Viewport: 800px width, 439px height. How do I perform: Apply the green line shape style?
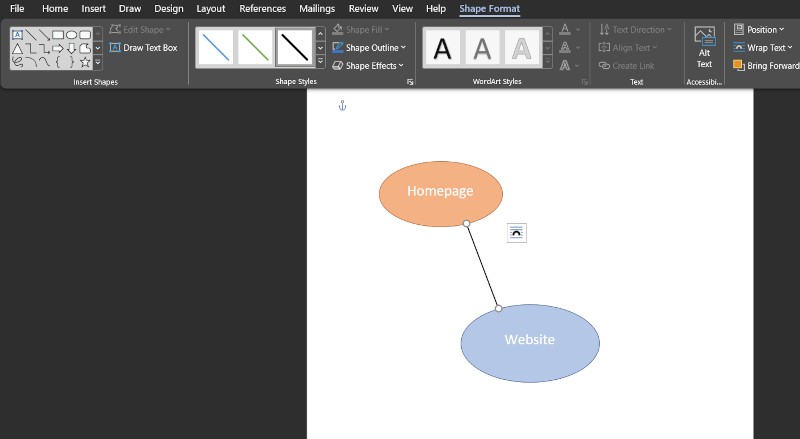pyautogui.click(x=255, y=47)
